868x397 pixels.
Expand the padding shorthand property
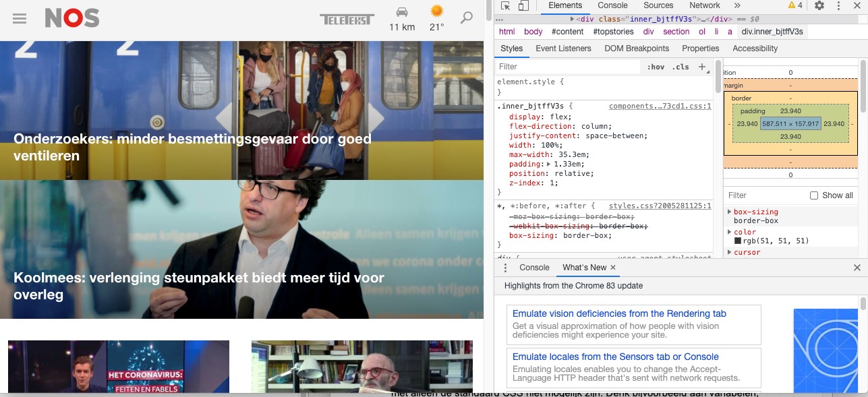click(548, 164)
